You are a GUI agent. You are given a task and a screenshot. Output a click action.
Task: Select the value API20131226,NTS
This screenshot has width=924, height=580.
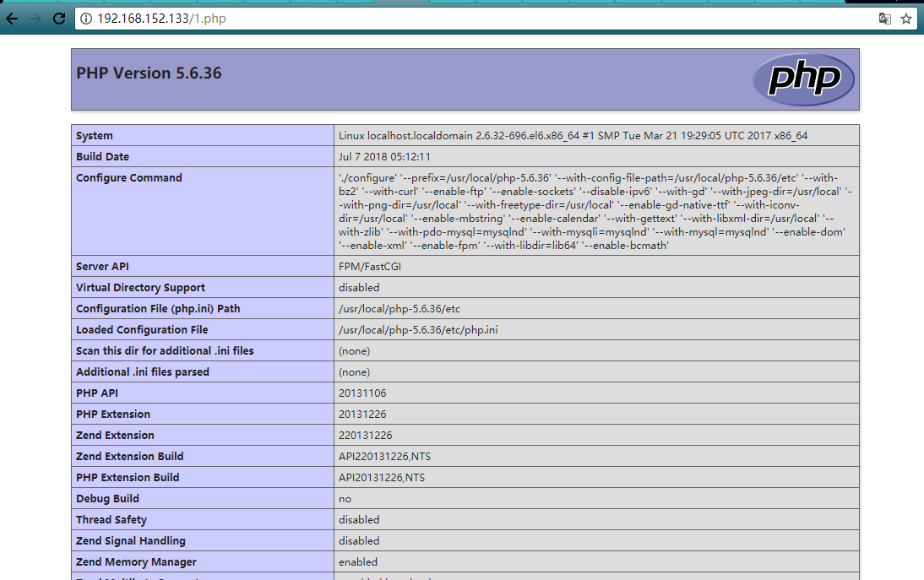point(382,478)
